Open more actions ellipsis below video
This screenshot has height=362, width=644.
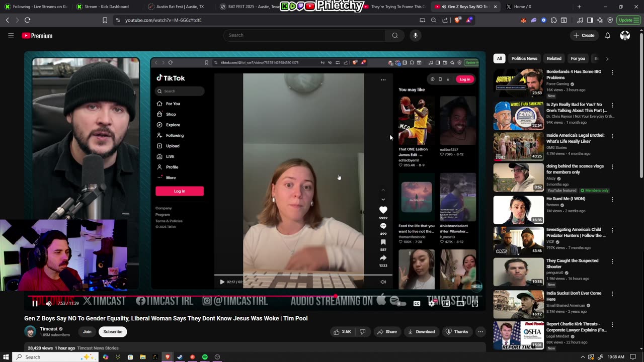480,332
